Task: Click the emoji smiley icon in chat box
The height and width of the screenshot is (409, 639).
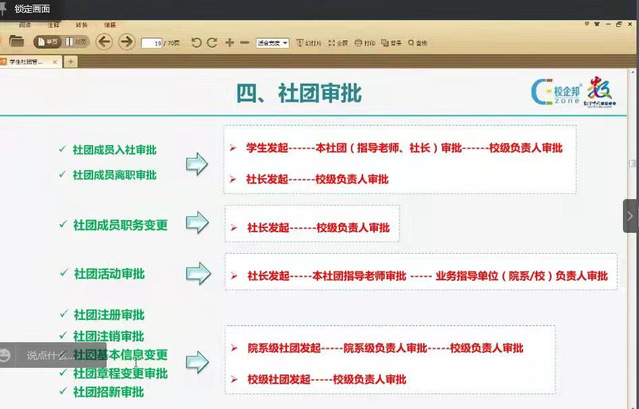Action: (x=6, y=355)
